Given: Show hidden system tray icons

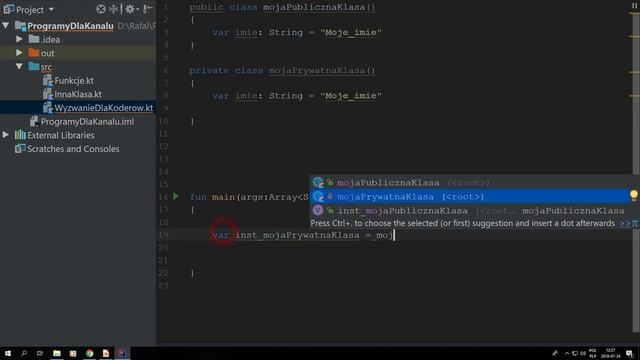Looking at the screenshot, I should click(x=567, y=353).
